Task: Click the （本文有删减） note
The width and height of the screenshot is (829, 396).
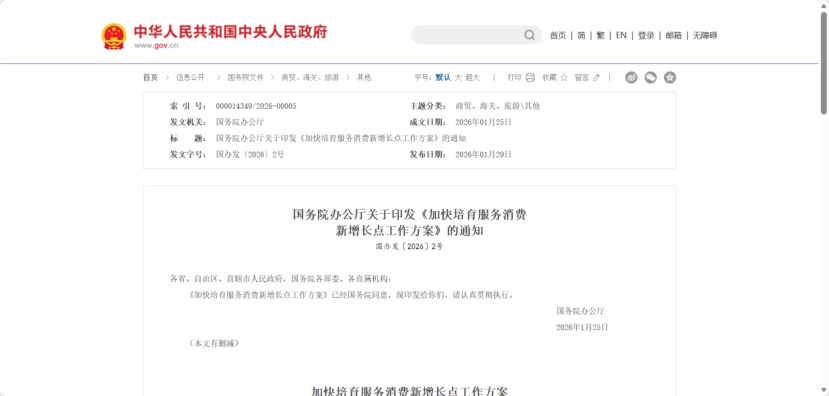Action: coord(214,344)
